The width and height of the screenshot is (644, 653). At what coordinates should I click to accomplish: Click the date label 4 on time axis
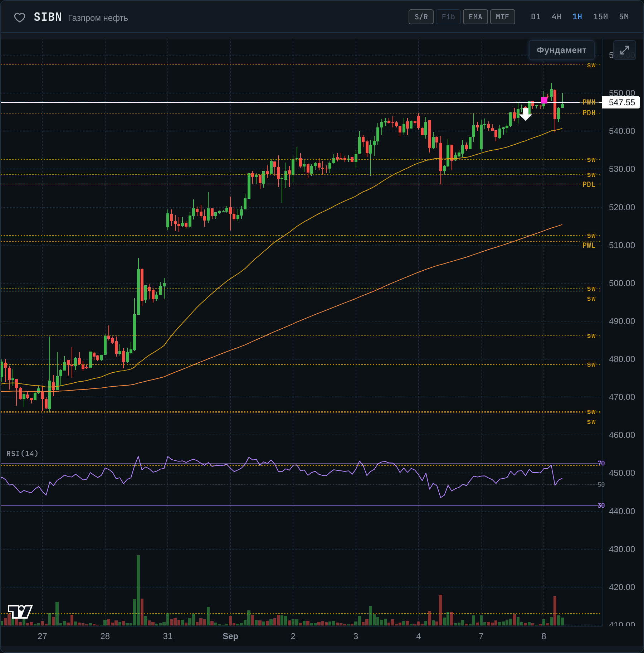click(x=418, y=636)
